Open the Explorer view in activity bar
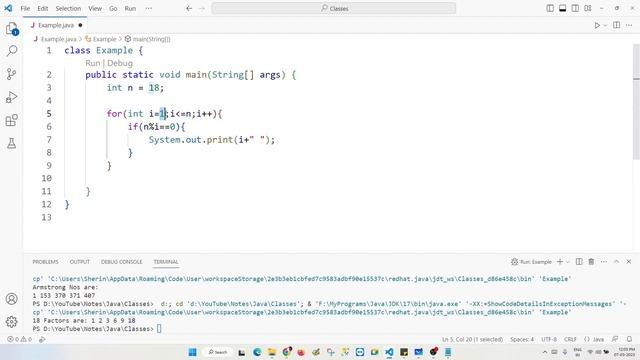This screenshot has height=360, width=640. (x=11, y=28)
